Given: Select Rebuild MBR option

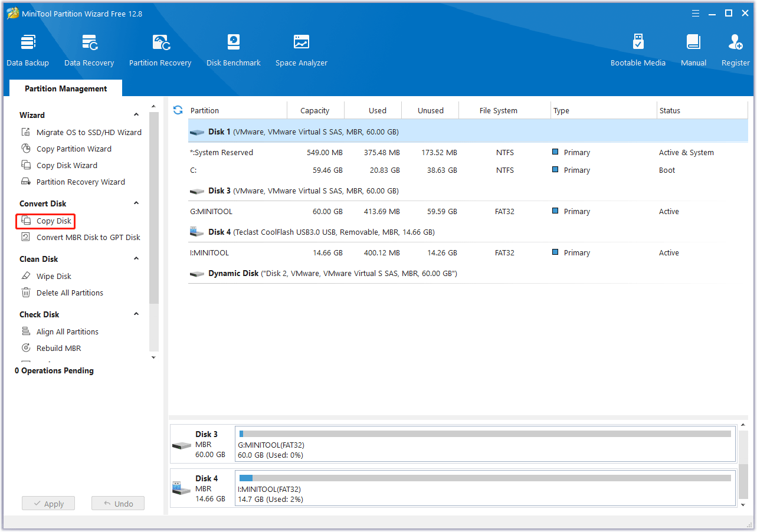Looking at the screenshot, I should 59,348.
